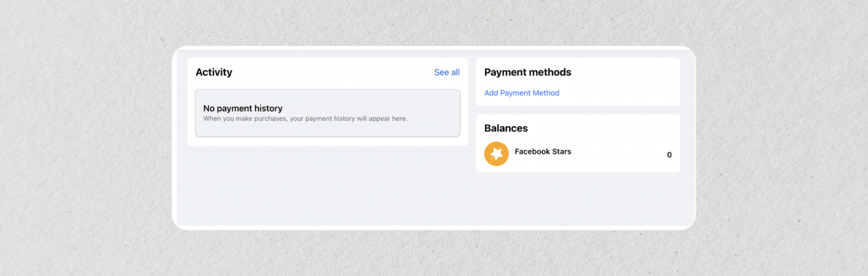Click textured background right of the panel
Image resolution: width=868 pixels, height=276 pixels.
pyautogui.click(x=781, y=139)
